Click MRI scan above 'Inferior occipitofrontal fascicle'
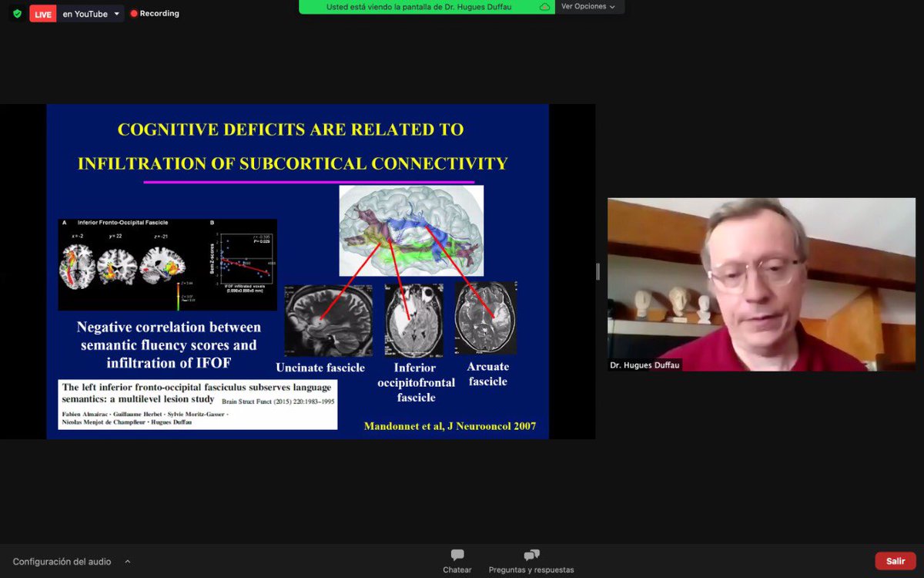Screen dimensions: 924x578 [x=413, y=321]
